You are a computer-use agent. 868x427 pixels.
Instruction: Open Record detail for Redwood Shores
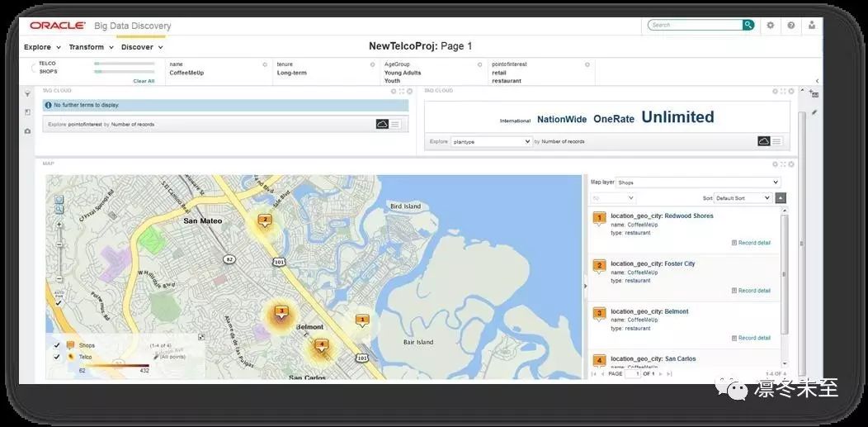tap(751, 243)
